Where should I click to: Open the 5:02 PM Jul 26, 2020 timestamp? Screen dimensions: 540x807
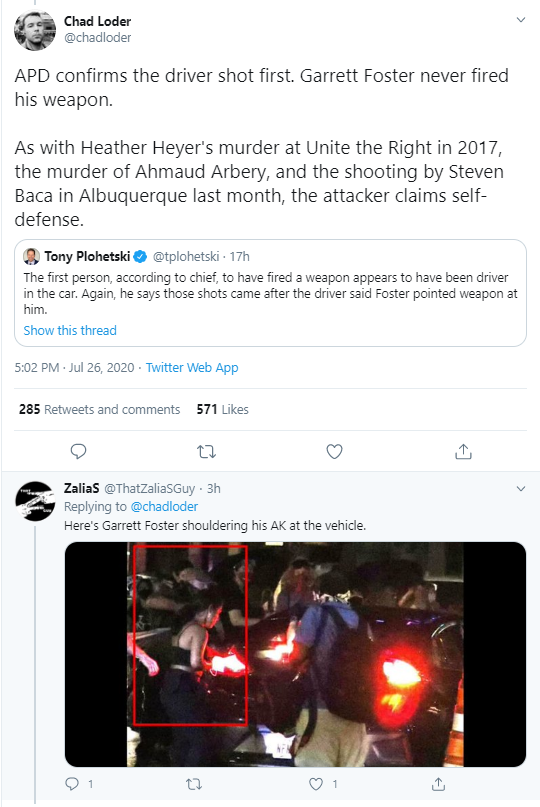click(x=74, y=367)
